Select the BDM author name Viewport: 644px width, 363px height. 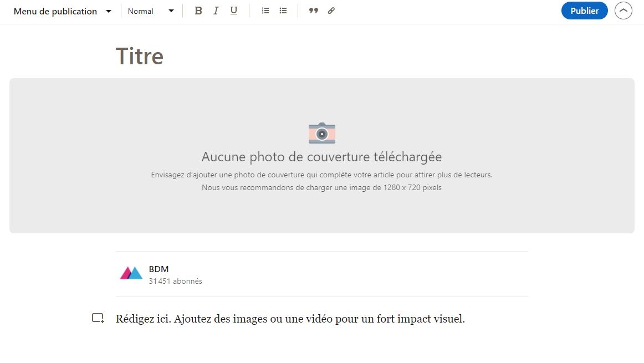tap(159, 269)
